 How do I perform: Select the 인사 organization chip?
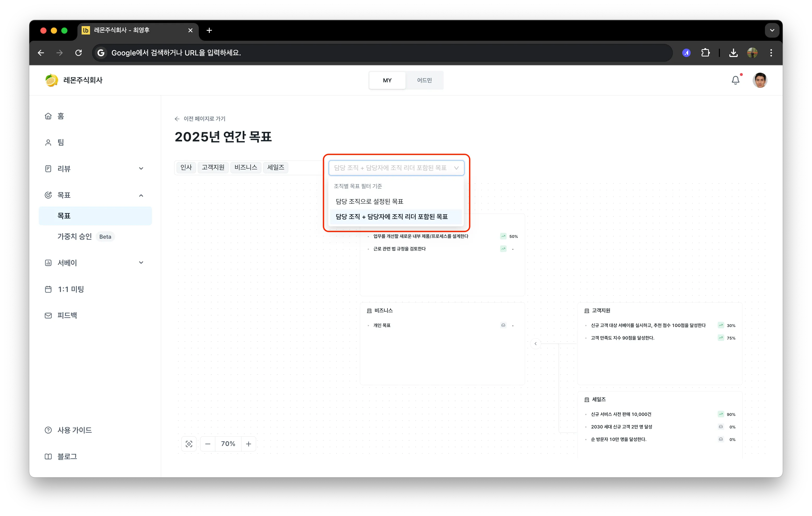[186, 168]
